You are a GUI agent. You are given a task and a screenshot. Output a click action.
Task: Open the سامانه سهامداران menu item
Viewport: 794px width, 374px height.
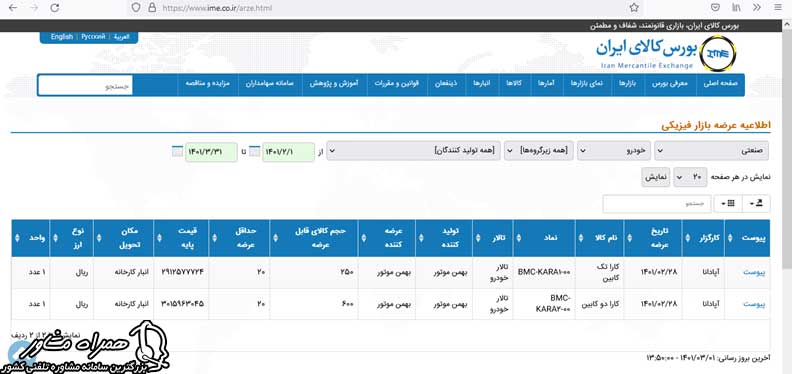tap(270, 84)
